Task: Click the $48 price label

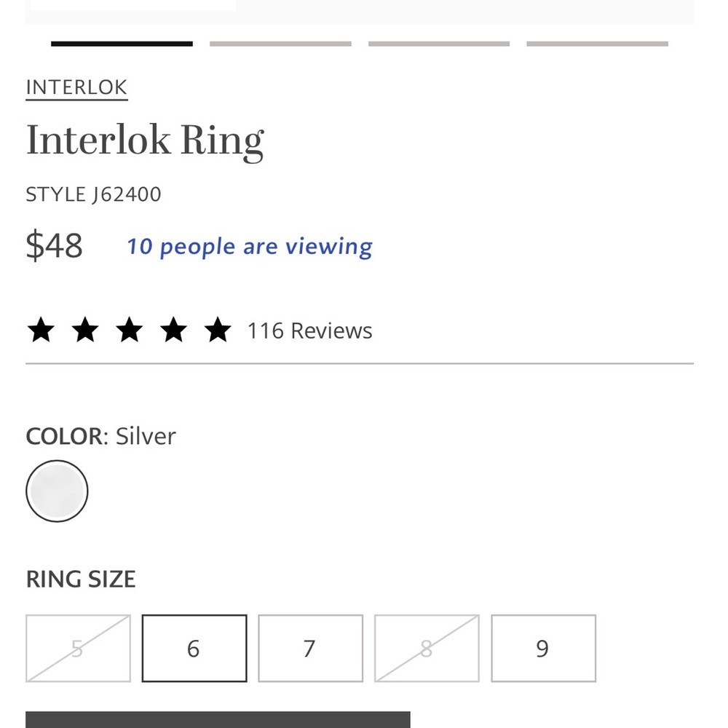Action: pos(54,245)
